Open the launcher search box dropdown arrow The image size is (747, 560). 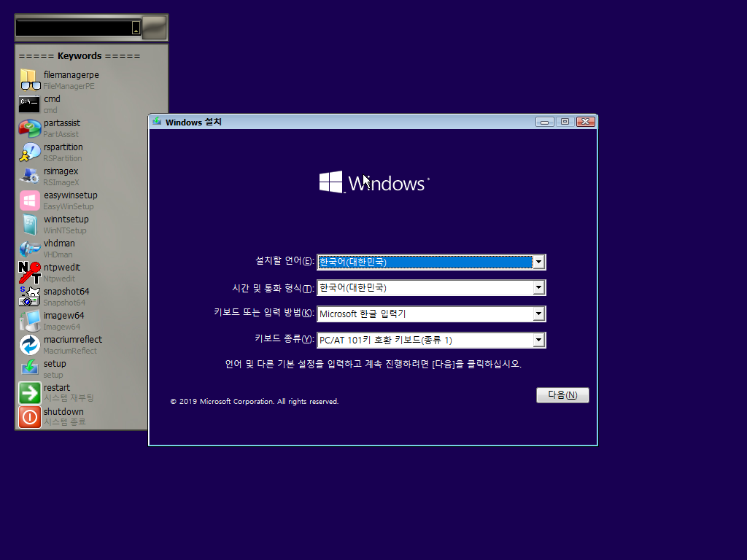point(136,28)
